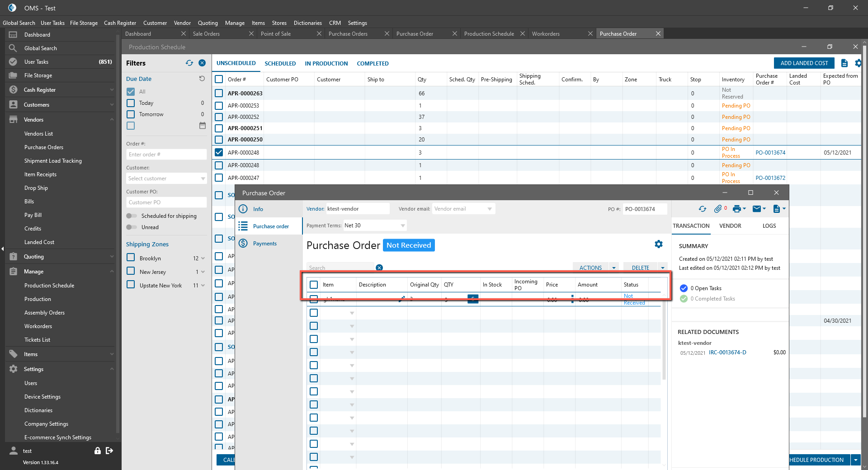The width and height of the screenshot is (868, 470).
Task: Expand the ACTIONS dropdown arrow
Action: [613, 268]
